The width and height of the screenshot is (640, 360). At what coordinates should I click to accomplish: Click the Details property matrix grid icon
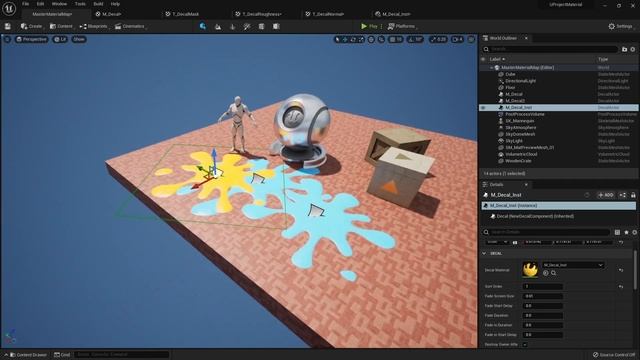pyautogui.click(x=617, y=232)
